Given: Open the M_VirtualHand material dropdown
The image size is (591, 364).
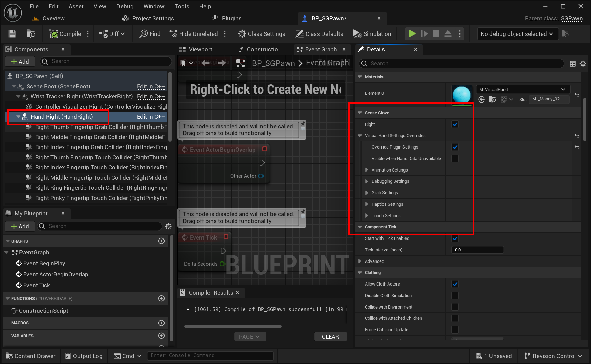Looking at the screenshot, I should tap(523, 89).
